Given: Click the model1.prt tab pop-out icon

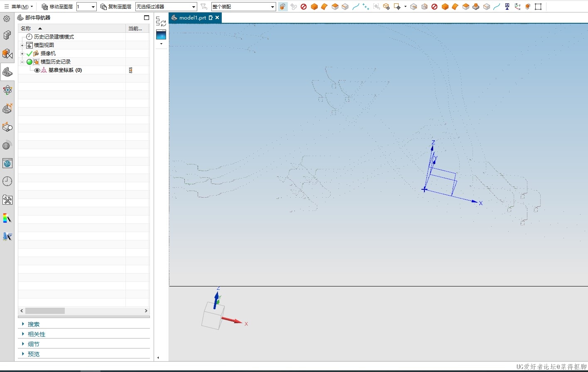Looking at the screenshot, I should coord(211,17).
